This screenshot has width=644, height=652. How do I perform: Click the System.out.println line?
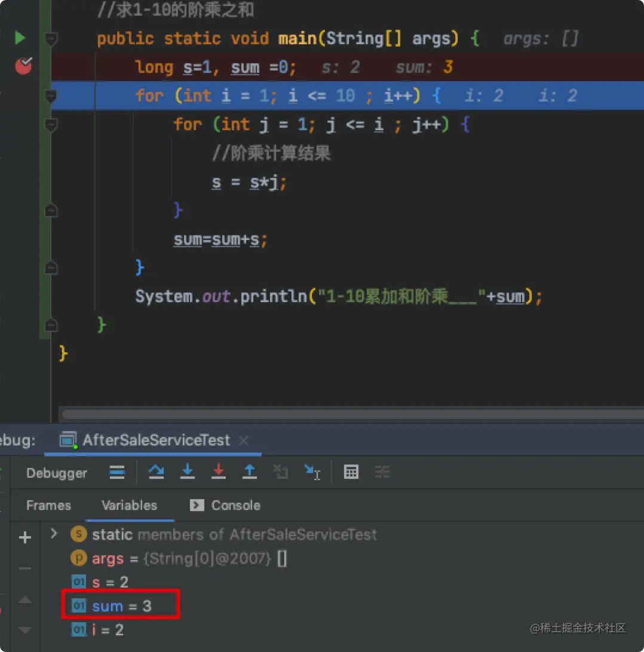pos(339,297)
